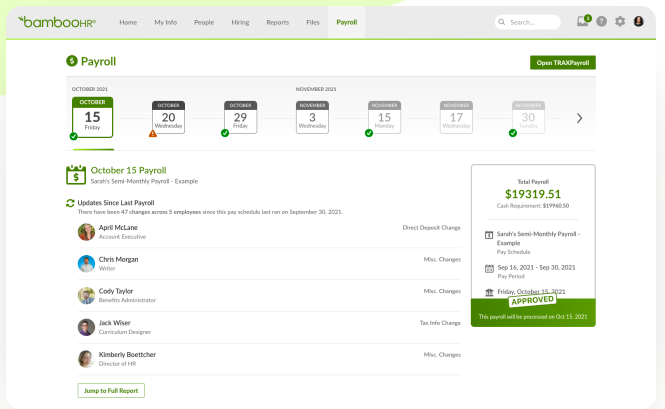The height and width of the screenshot is (409, 665).
Task: Click the Updates Since Last Payroll heading
Action: click(116, 203)
